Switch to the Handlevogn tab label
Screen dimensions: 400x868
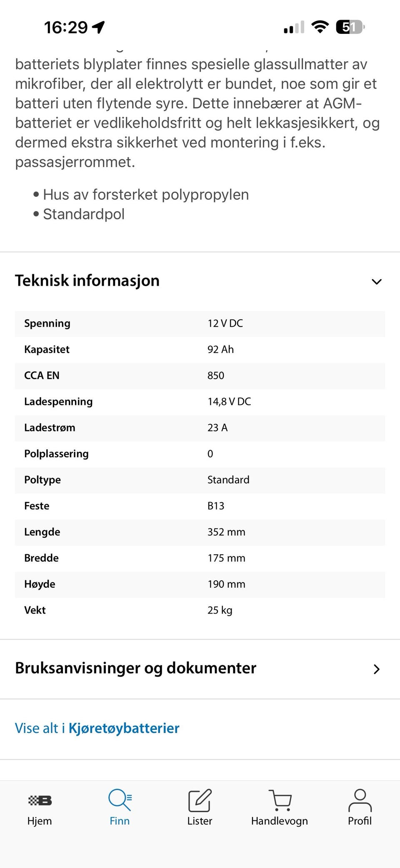coord(280,821)
